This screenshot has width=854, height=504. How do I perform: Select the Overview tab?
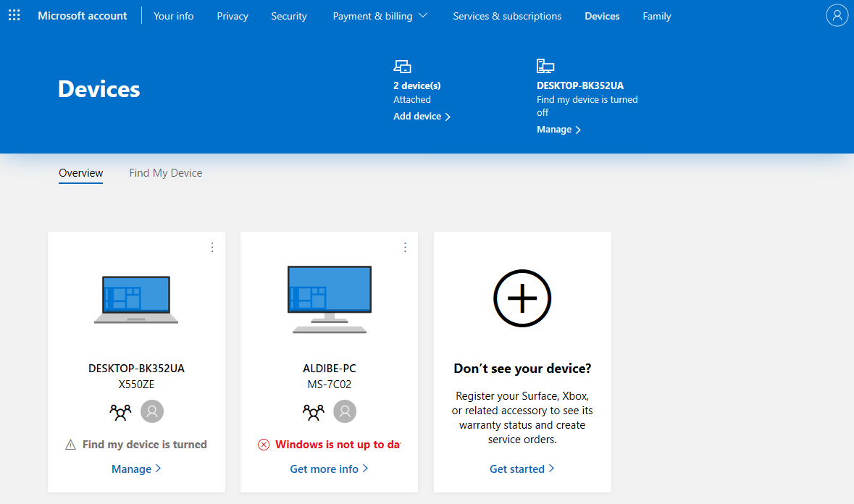click(x=80, y=173)
